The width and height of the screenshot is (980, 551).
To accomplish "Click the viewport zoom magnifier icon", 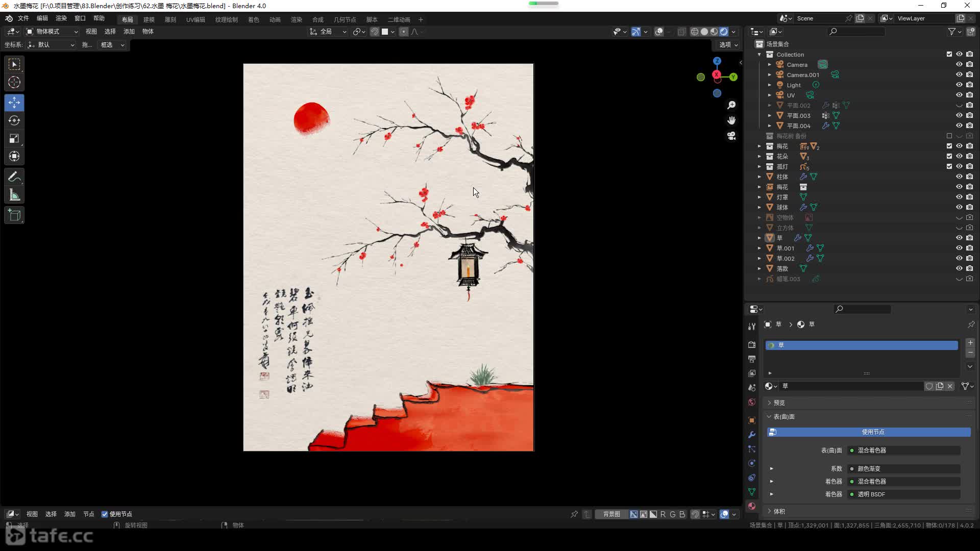I will pos(731,105).
